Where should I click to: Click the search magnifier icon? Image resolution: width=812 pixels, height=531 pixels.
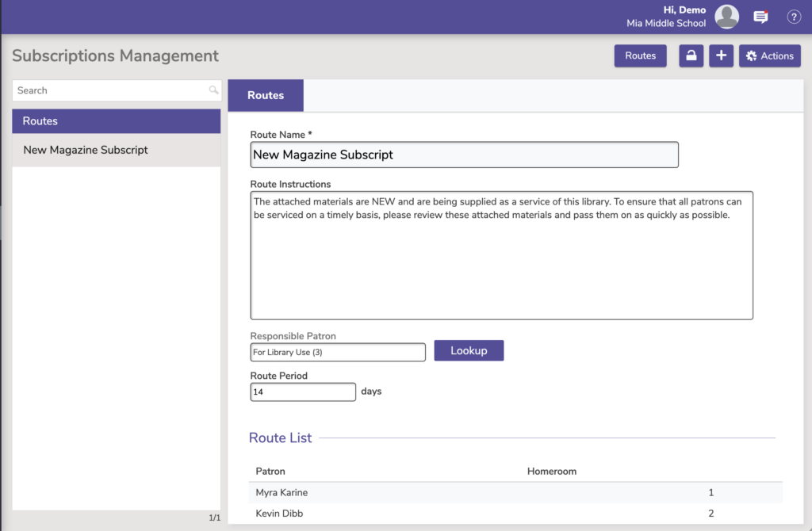pos(213,90)
